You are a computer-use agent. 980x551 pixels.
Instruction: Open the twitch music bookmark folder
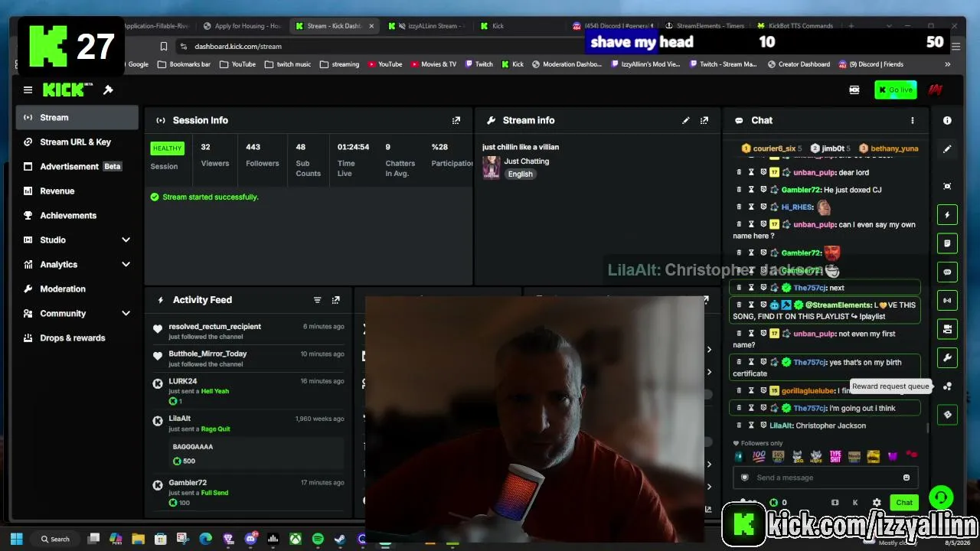tap(288, 64)
